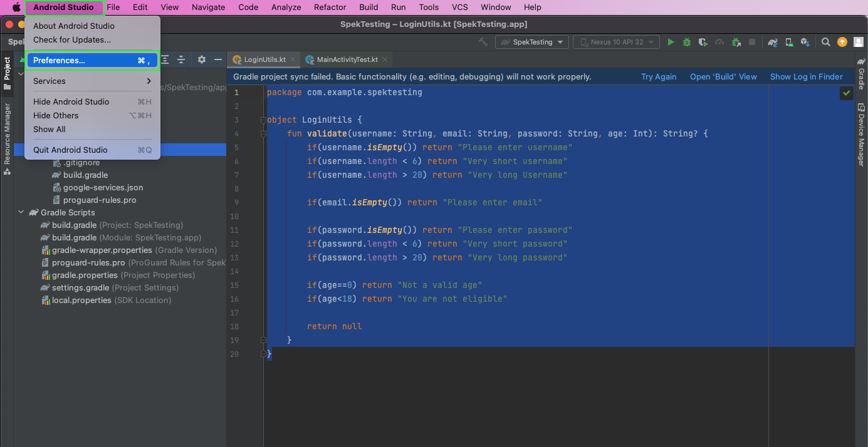Fold the object LoginUtils block at line 3
The image size is (868, 447).
click(x=264, y=120)
